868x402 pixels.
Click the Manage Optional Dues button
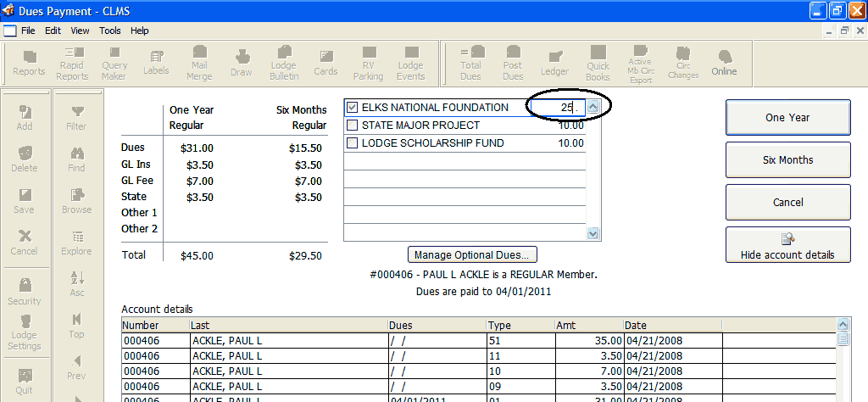pos(471,254)
